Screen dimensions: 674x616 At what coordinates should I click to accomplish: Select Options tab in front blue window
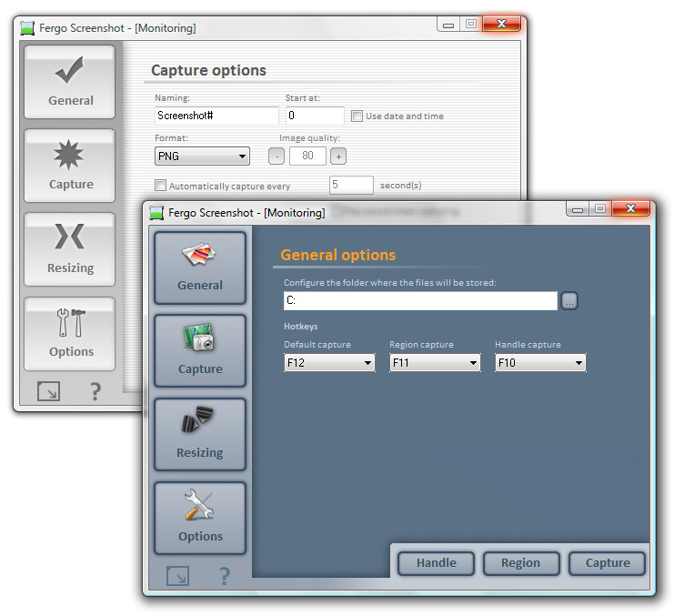pos(200,519)
